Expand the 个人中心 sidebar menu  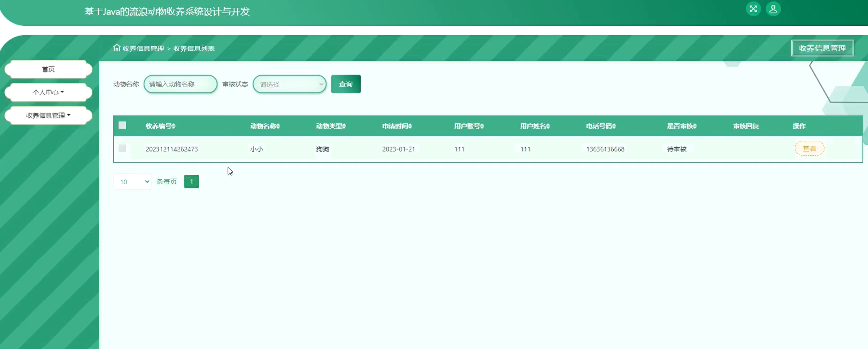click(x=48, y=92)
